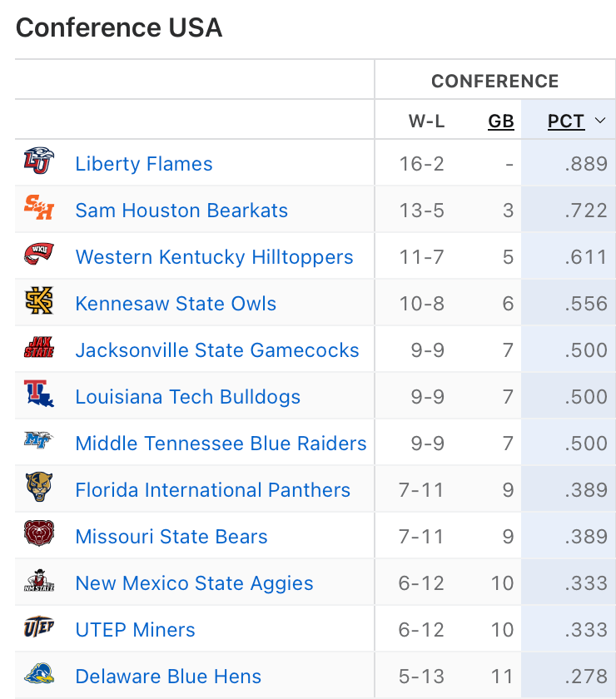Viewport: 616px width, 699px height.
Task: Click the UTEP Miners logo
Action: 38,627
